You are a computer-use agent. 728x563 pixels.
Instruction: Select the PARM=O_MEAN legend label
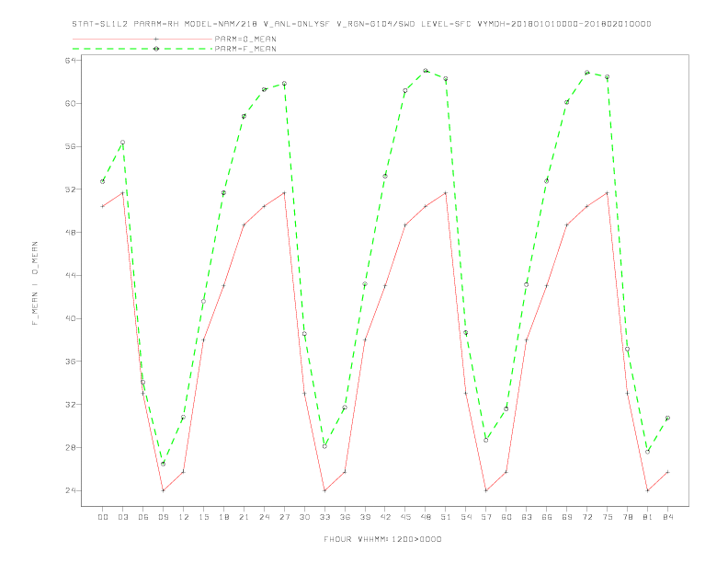(245, 39)
